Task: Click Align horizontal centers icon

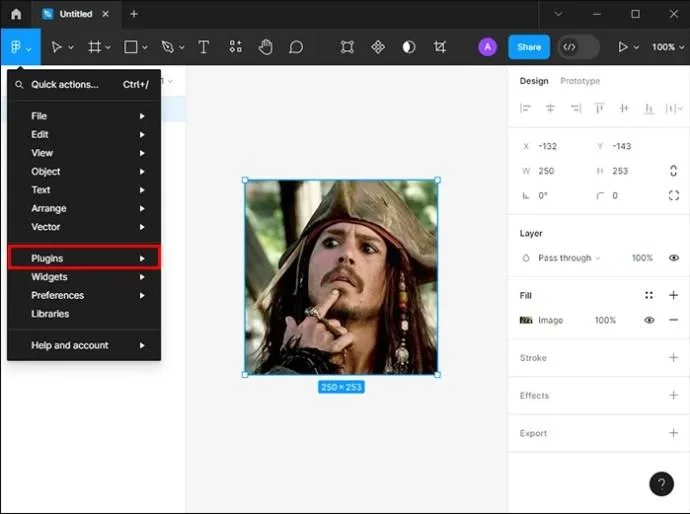Action: [x=550, y=108]
